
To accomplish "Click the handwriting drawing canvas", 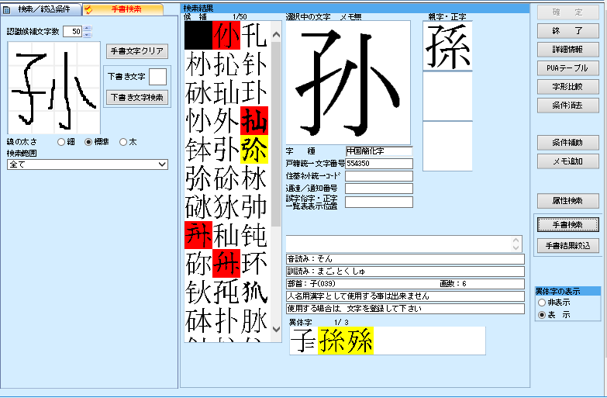I will click(x=54, y=88).
